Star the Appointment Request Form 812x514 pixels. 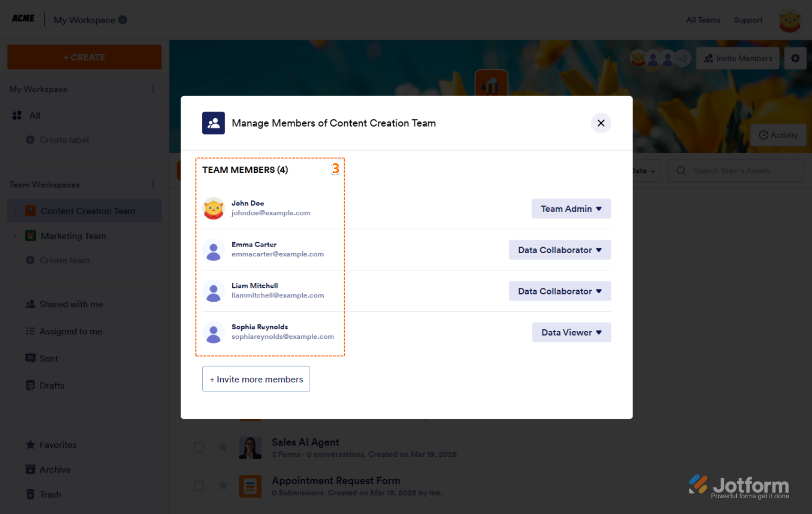coord(223,485)
